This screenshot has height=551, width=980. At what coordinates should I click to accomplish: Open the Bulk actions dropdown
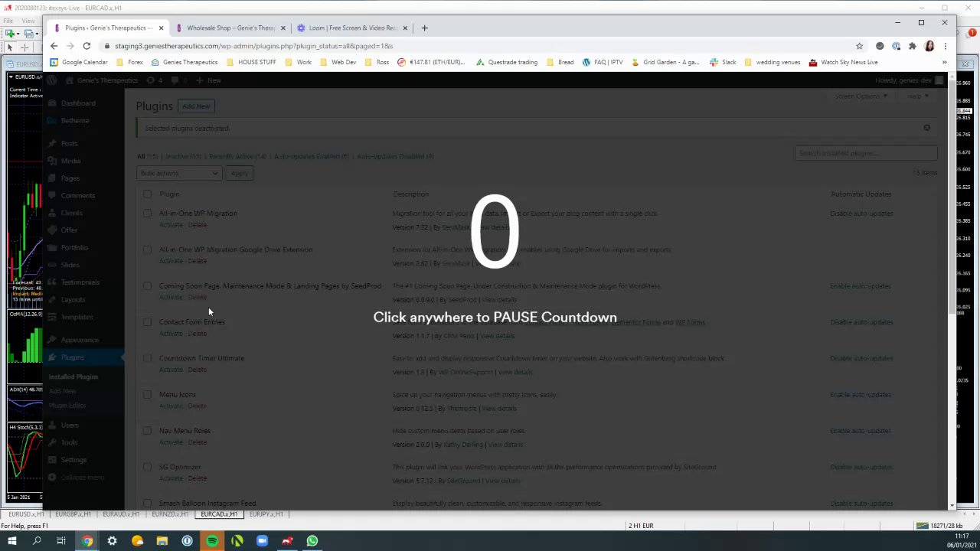pos(179,173)
